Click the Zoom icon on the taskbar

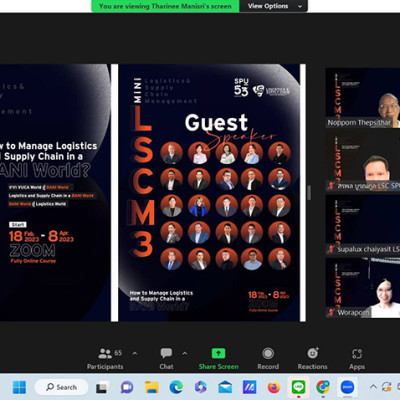tap(347, 387)
